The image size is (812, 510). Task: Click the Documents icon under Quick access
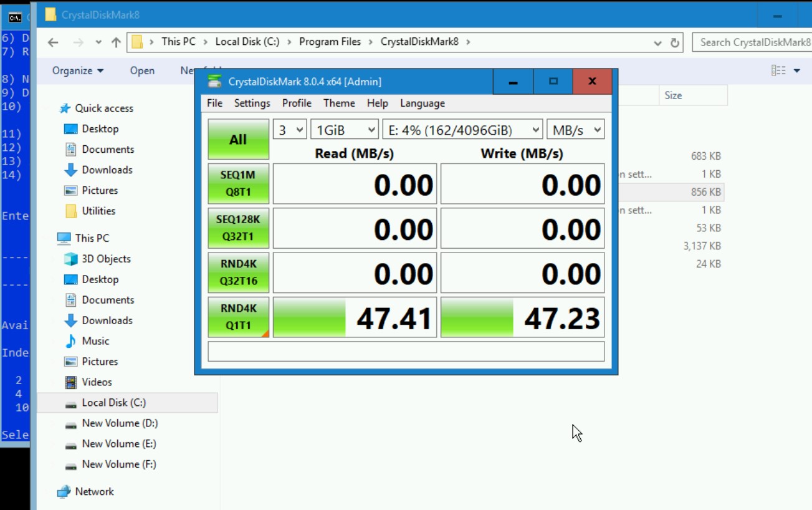pyautogui.click(x=71, y=150)
